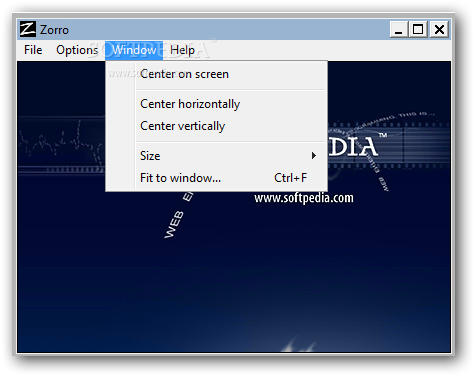This screenshot has width=475, height=376.
Task: Open the Help menu
Action: (182, 50)
